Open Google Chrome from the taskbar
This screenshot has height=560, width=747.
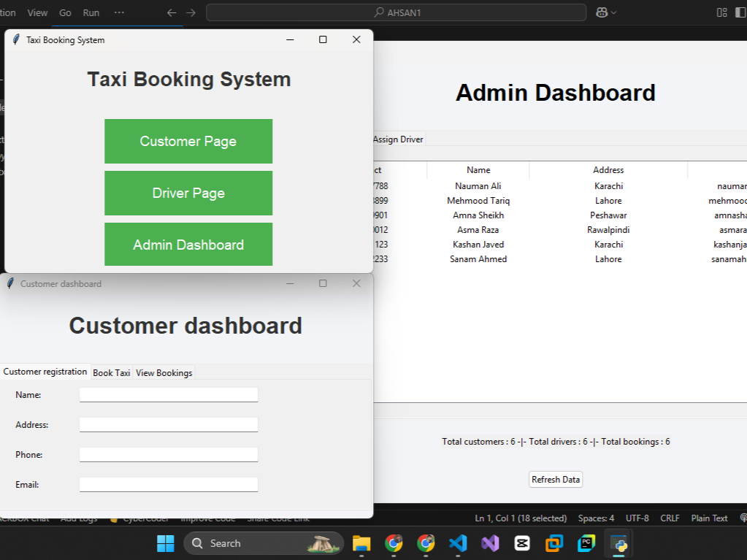tap(394, 543)
